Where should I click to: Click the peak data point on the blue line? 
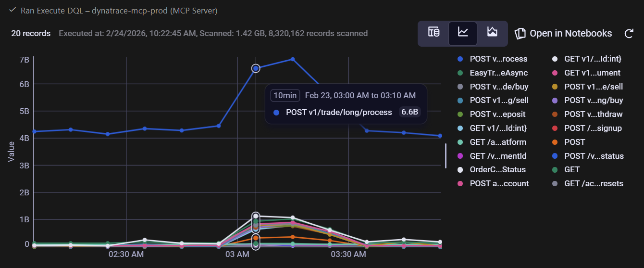point(292,59)
